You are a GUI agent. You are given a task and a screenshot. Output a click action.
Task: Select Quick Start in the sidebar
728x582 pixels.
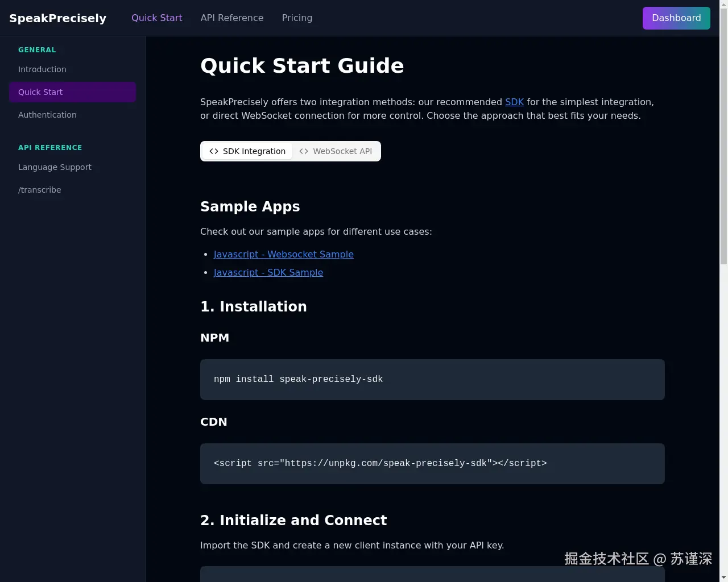coord(40,92)
